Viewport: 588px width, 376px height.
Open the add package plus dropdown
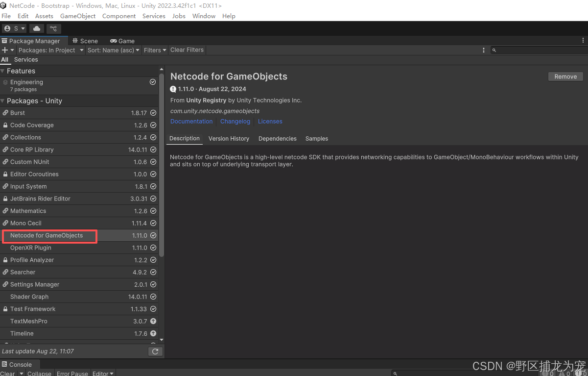pyautogui.click(x=7, y=50)
